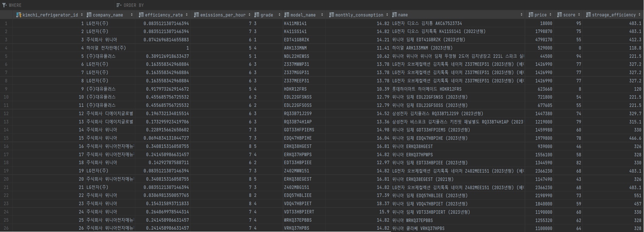Select the model_name cell EDT41GBRZK
Screen dimensions: 644x232
(304, 40)
